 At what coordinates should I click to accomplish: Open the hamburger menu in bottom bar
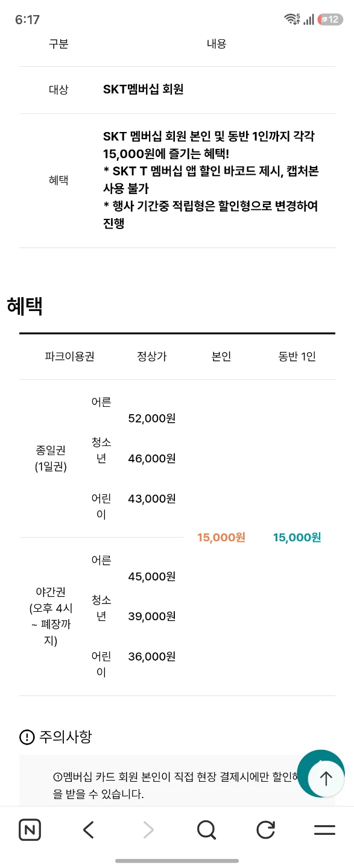pos(324,830)
